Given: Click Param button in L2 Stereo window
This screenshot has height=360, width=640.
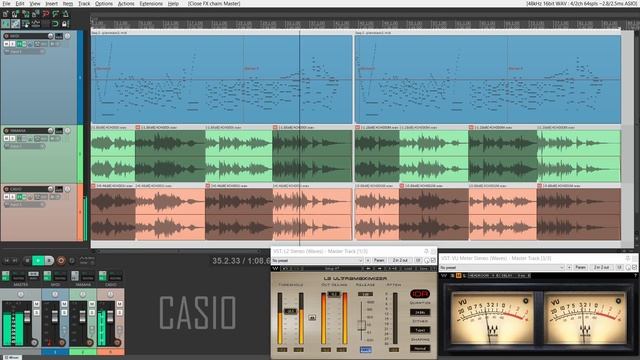Looking at the screenshot, I should pyautogui.click(x=379, y=260).
